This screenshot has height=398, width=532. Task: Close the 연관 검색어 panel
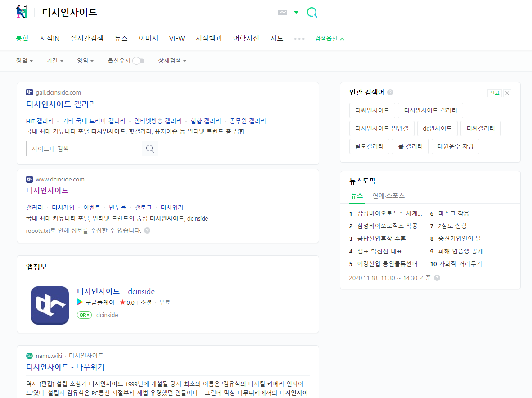507,93
